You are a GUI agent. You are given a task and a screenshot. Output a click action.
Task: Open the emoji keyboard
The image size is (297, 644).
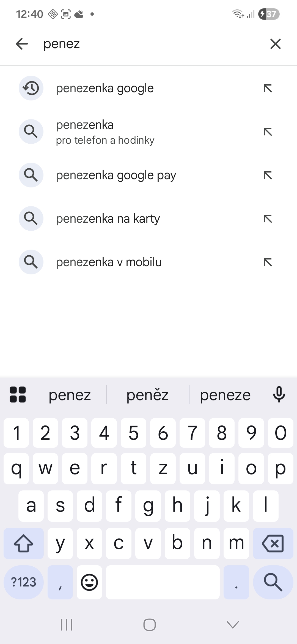tap(89, 582)
